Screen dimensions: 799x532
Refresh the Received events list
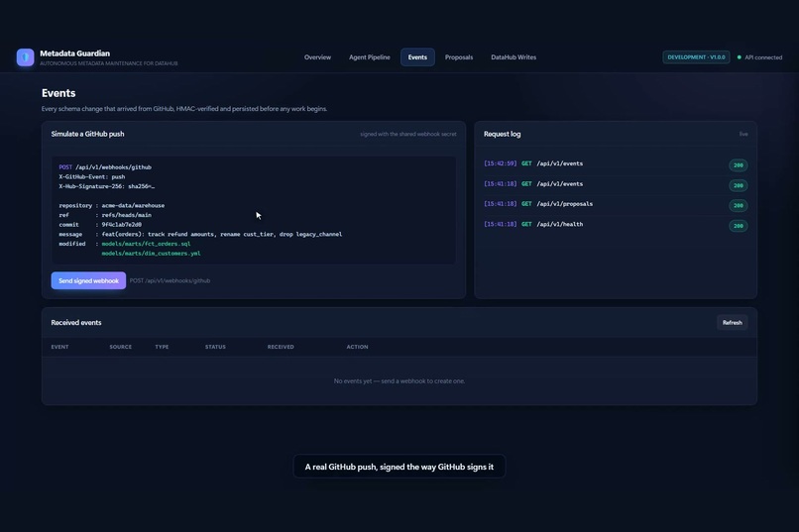[x=732, y=323]
